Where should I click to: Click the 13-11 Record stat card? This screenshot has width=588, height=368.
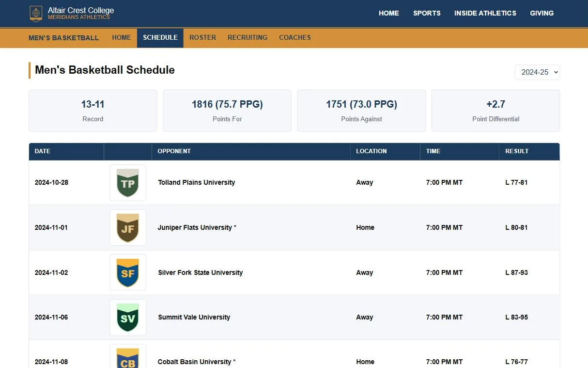93,111
